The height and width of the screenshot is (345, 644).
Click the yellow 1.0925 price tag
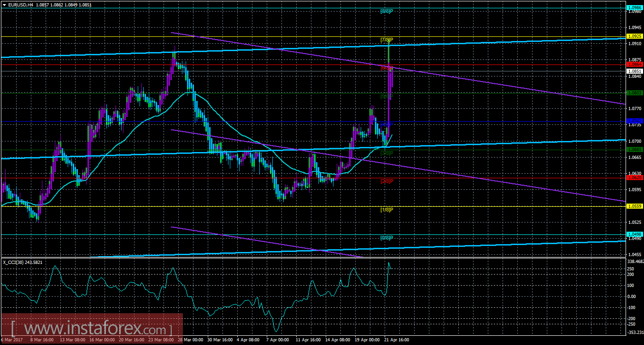pos(634,35)
